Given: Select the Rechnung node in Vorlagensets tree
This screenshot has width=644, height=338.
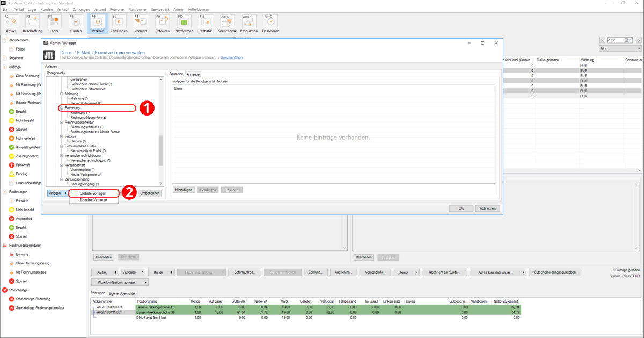Looking at the screenshot, I should (x=72, y=108).
